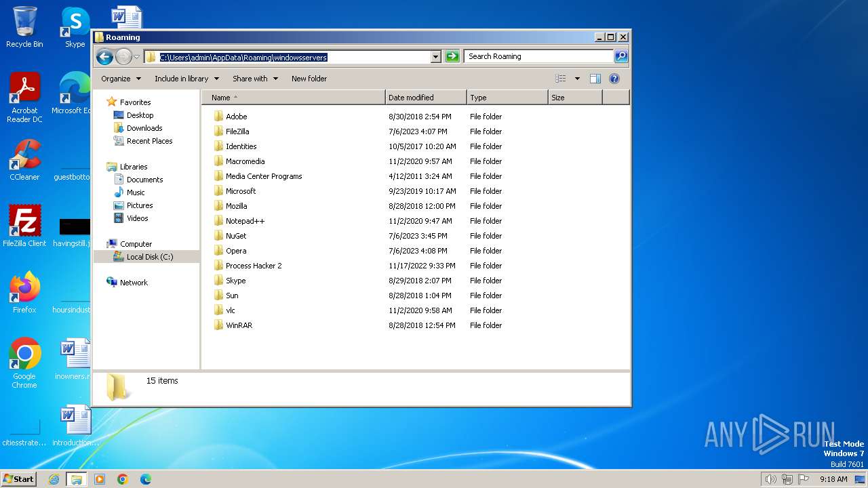Select Music library in navigation pane
868x488 pixels.
coord(135,192)
